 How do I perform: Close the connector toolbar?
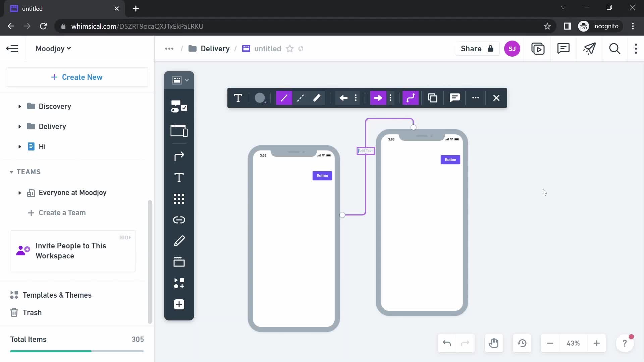[496, 98]
